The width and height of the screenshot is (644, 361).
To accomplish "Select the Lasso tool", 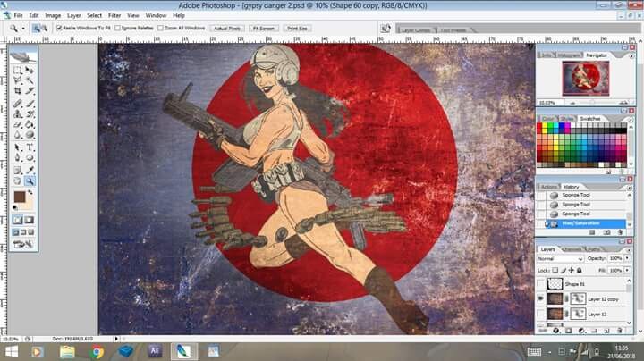I will tap(17, 80).
